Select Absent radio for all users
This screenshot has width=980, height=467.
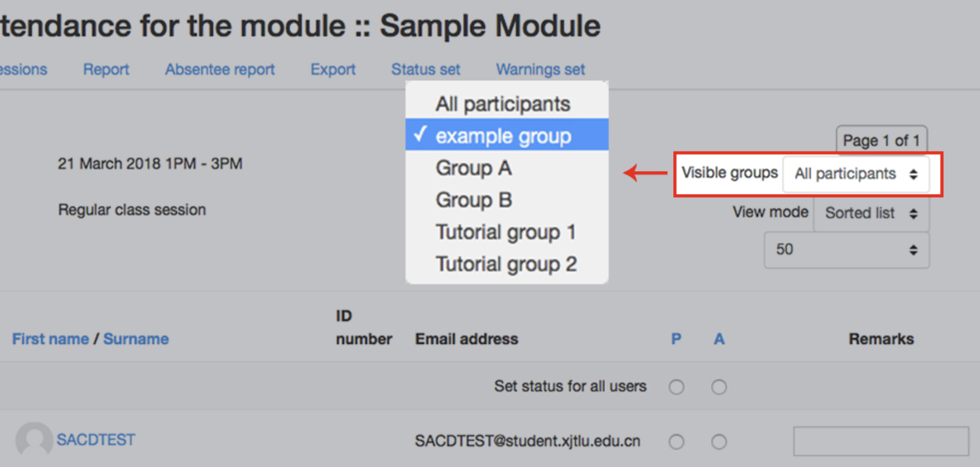coord(719,387)
